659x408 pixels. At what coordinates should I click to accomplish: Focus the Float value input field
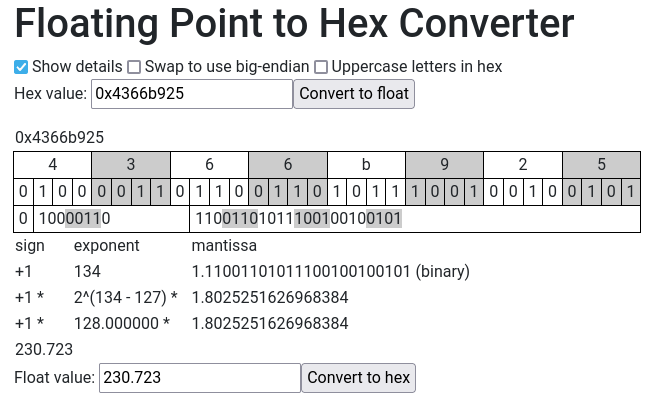point(199,377)
